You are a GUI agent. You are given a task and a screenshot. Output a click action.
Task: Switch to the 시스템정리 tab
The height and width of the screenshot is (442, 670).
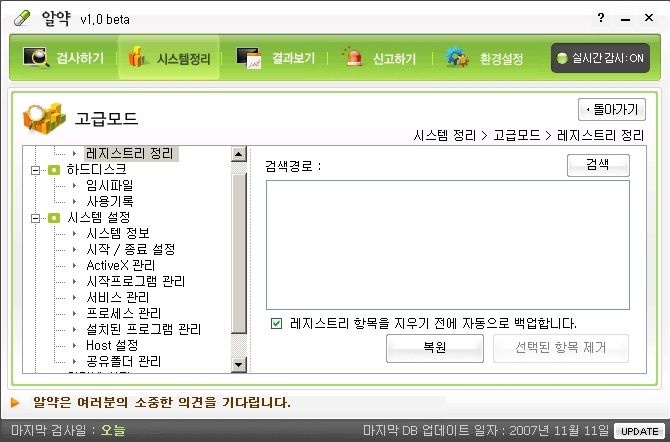click(169, 58)
